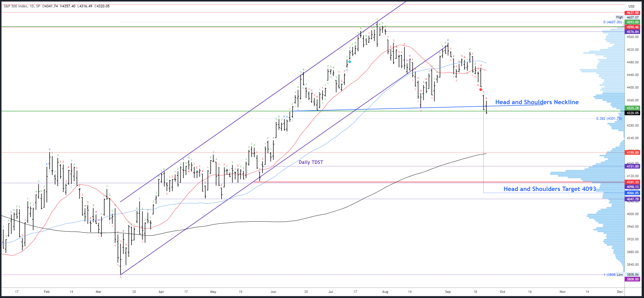Select the purple 4047.78 price label

click(632, 199)
